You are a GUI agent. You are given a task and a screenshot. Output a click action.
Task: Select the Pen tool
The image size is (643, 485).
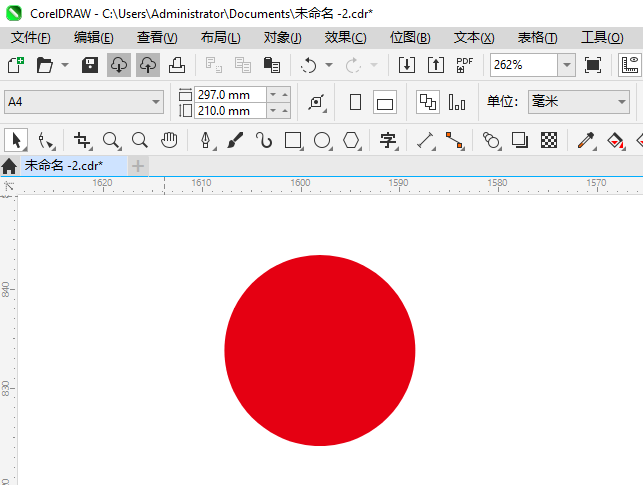206,141
